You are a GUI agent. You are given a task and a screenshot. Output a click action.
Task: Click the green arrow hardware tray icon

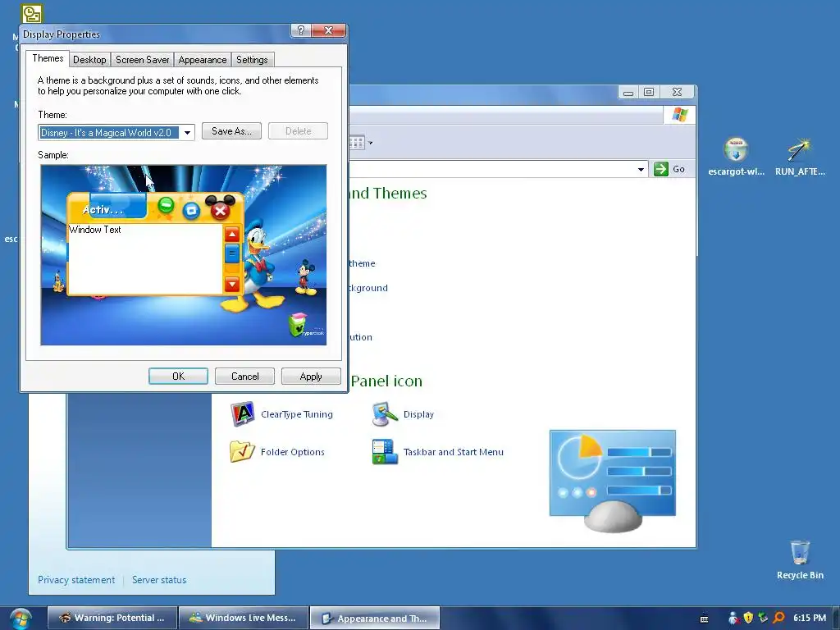click(x=763, y=618)
